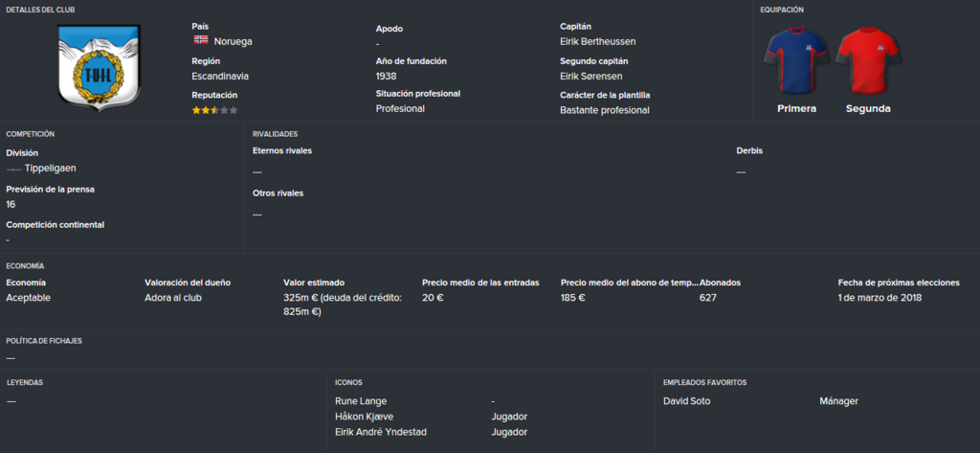Image resolution: width=980 pixels, height=453 pixels.
Task: Click the reputation star rating
Action: pos(214,110)
